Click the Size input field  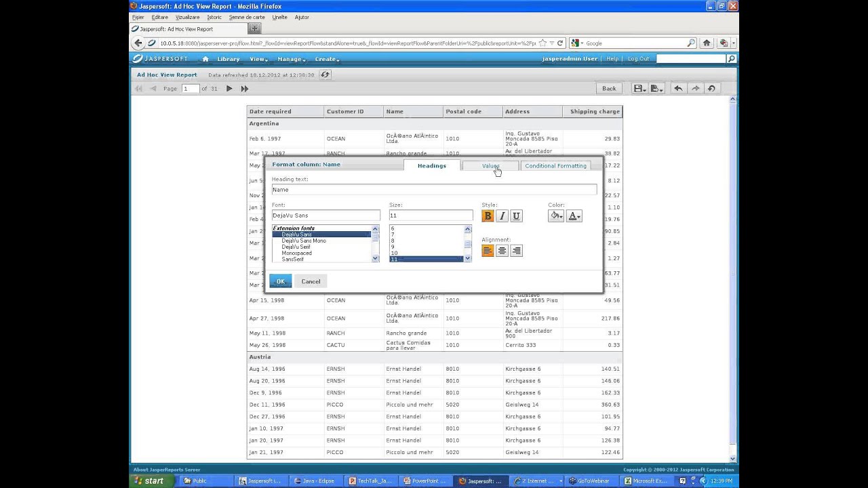(x=431, y=216)
